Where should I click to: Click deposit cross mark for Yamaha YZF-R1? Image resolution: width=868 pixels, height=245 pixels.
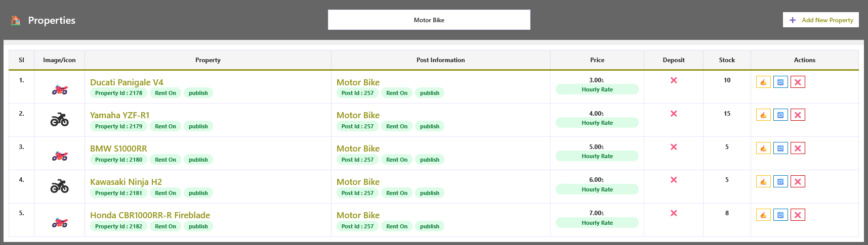click(674, 114)
